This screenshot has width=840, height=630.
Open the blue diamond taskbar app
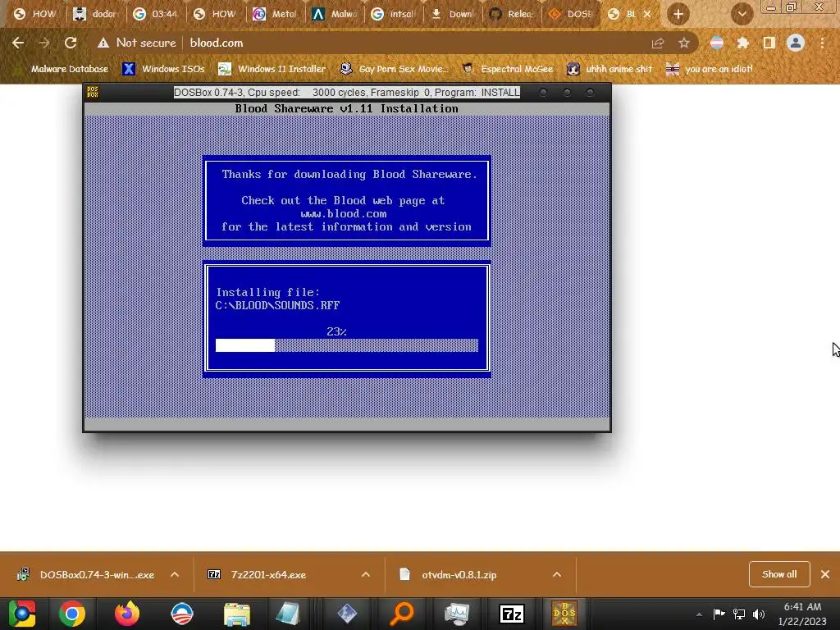[347, 614]
